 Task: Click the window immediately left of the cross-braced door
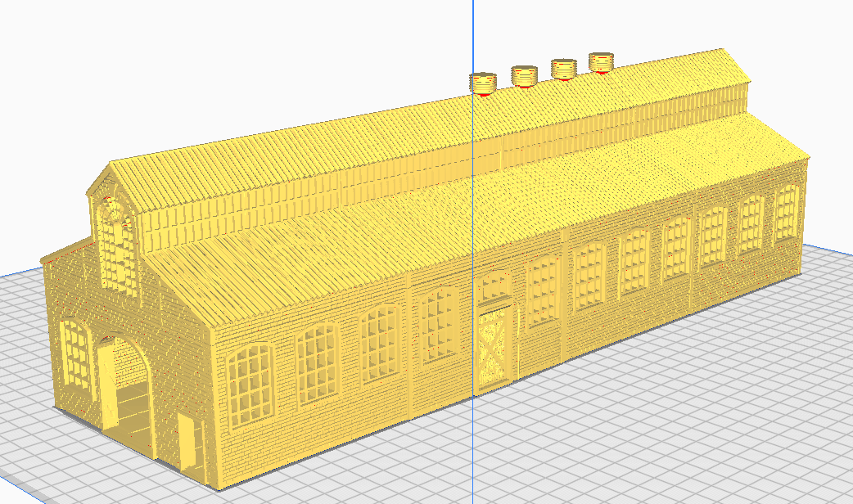point(440,323)
